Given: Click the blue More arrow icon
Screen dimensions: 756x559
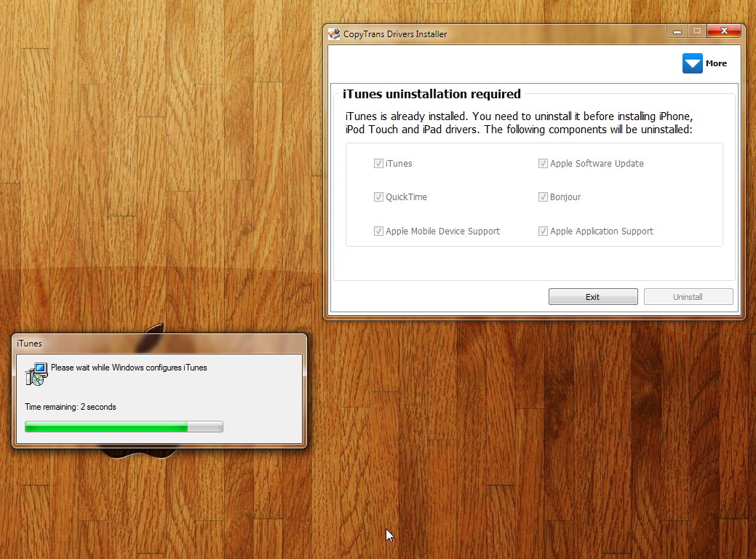Looking at the screenshot, I should 693,63.
